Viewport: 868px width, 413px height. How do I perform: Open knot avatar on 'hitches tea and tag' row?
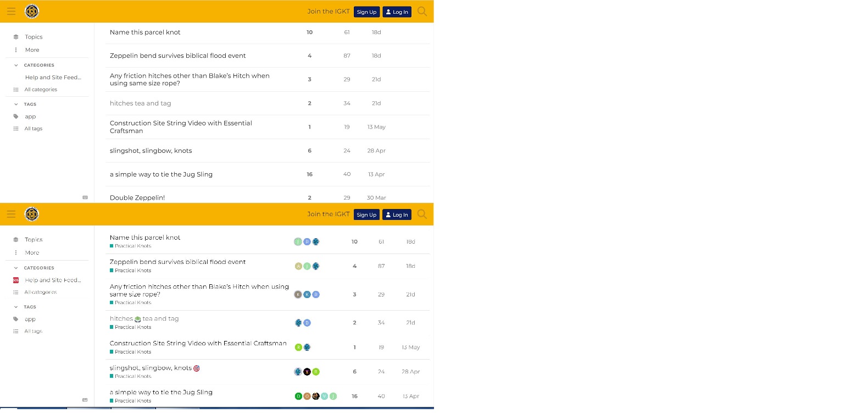click(x=298, y=323)
